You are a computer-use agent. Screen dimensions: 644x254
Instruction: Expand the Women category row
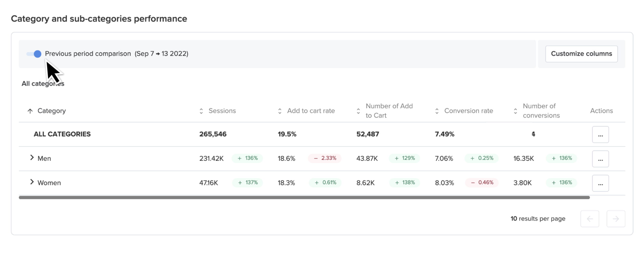(x=32, y=182)
